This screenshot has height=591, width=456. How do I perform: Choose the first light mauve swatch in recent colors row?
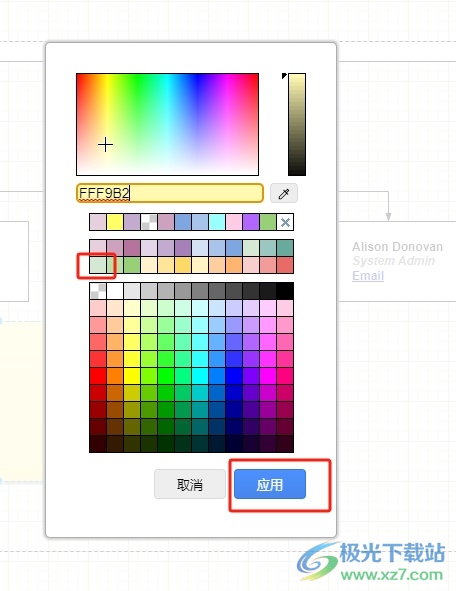pos(98,222)
